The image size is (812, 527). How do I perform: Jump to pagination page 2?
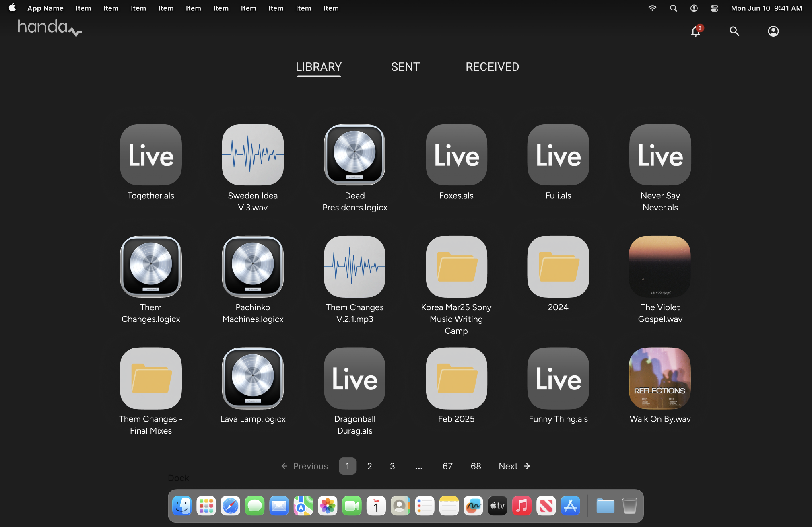point(369,466)
